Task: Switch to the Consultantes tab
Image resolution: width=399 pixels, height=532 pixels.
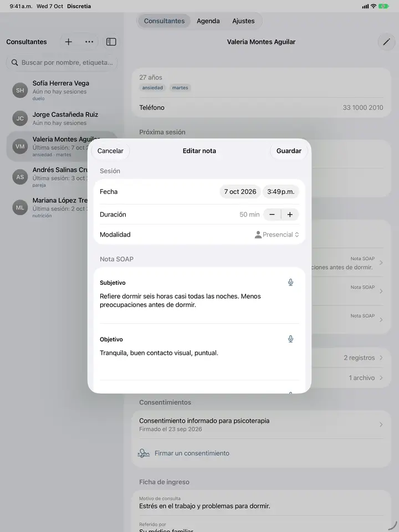Action: click(164, 21)
